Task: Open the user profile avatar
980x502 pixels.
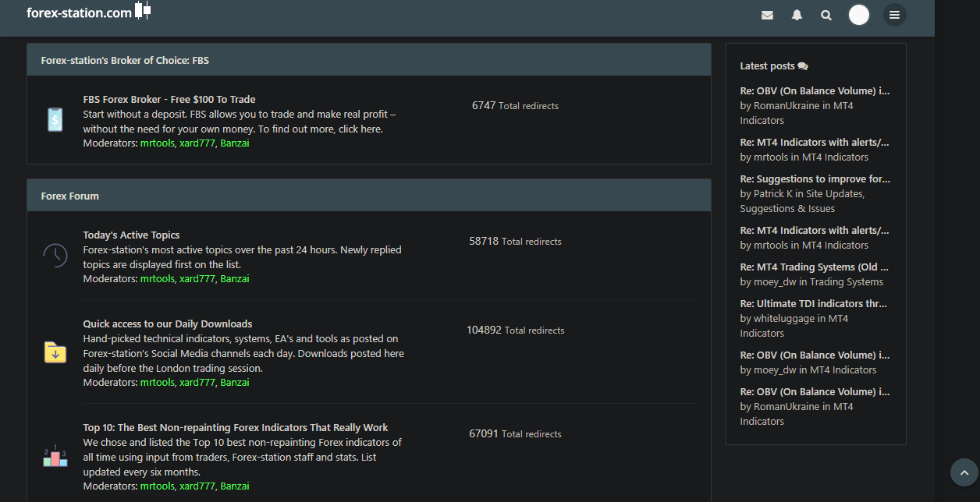Action: click(x=859, y=15)
